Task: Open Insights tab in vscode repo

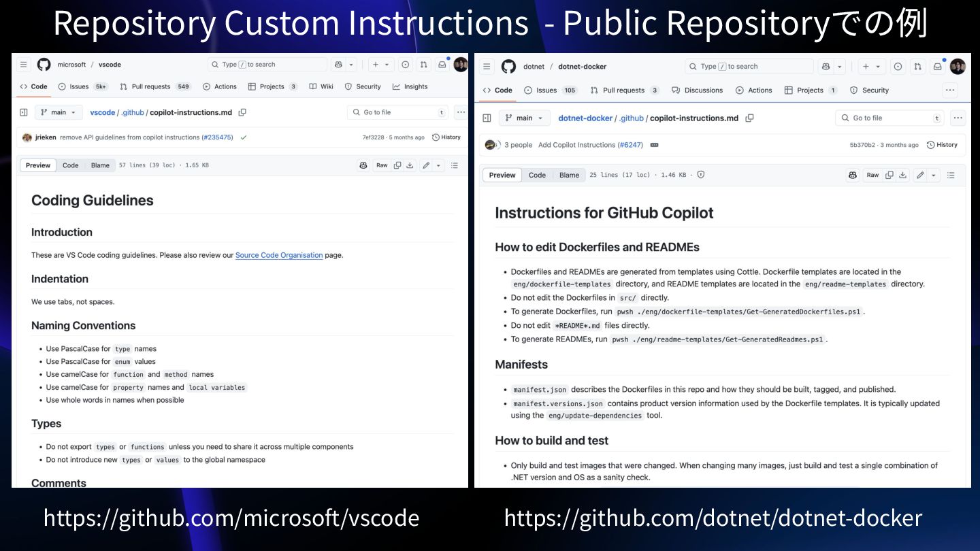Action: pos(410,86)
